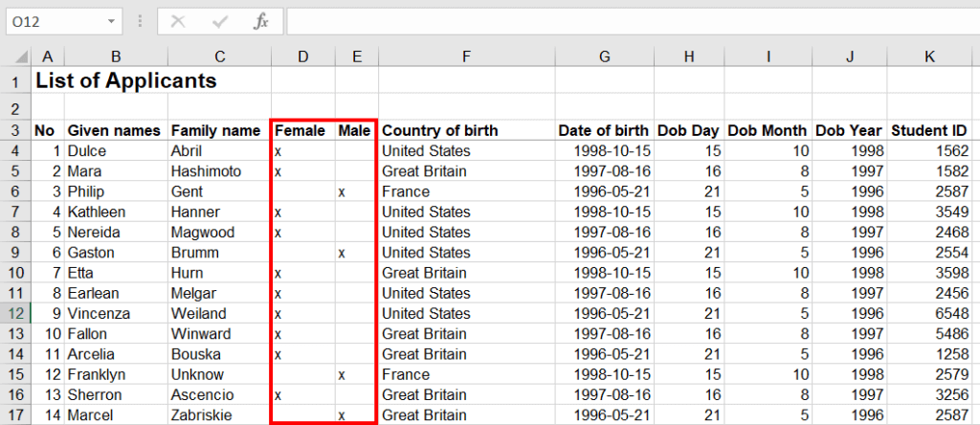Click the Select All corner triangle
Viewport: 980px width, 425px height.
(x=15, y=56)
